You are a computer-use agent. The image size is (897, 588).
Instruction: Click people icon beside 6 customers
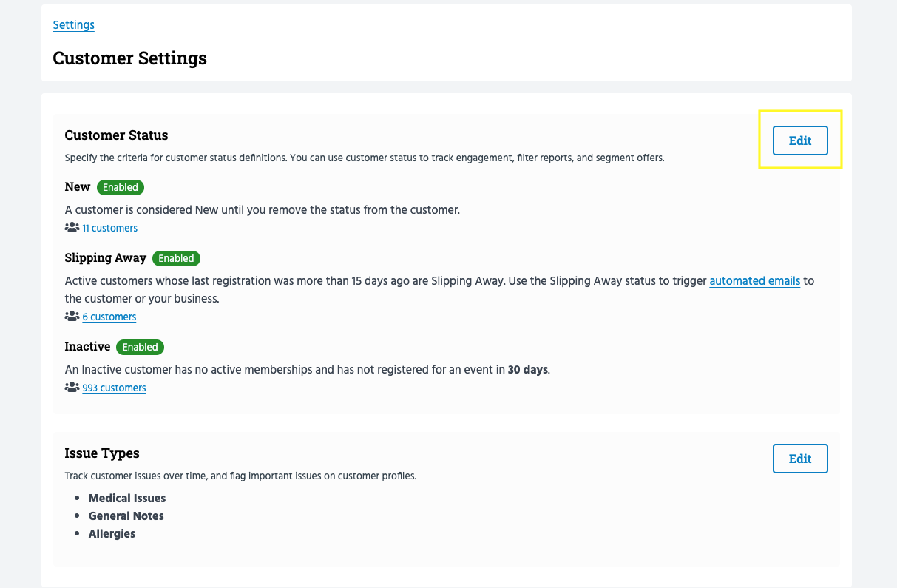pyautogui.click(x=72, y=317)
